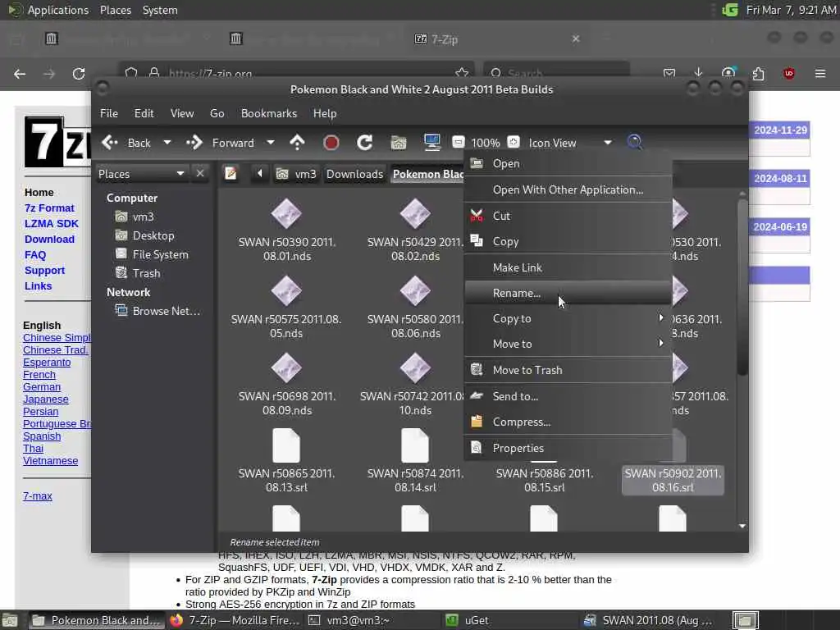Open the SWAN r50390 2011.08.01.nds file icon

(x=286, y=214)
